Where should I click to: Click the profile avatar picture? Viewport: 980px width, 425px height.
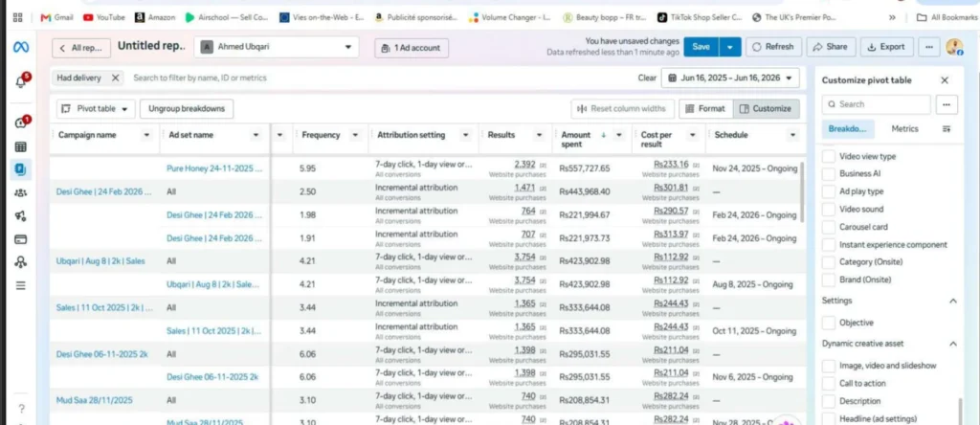[x=954, y=47]
